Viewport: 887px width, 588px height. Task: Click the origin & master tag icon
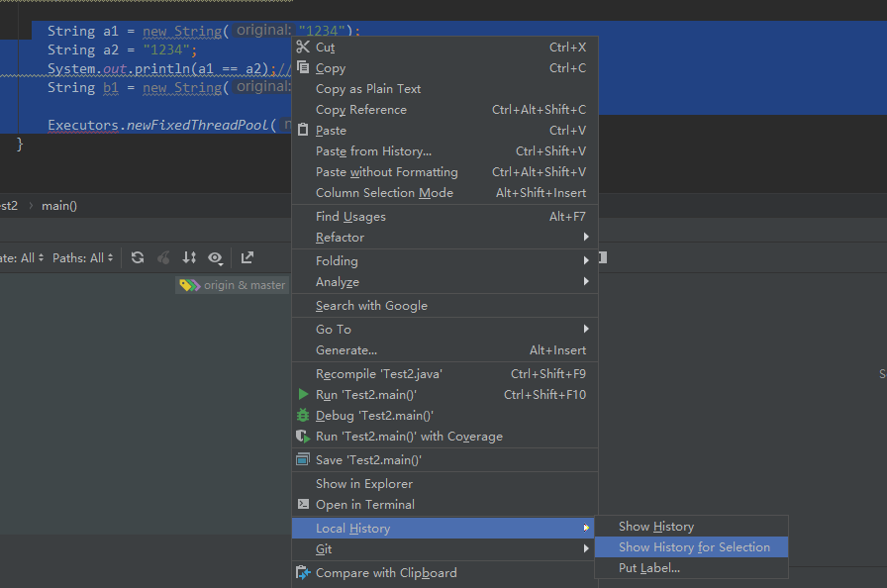189,285
